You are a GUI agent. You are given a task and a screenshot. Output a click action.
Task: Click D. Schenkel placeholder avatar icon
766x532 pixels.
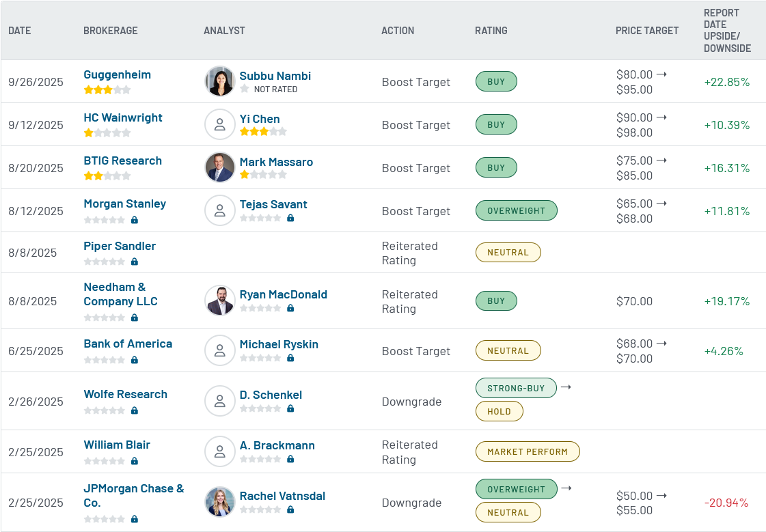220,401
